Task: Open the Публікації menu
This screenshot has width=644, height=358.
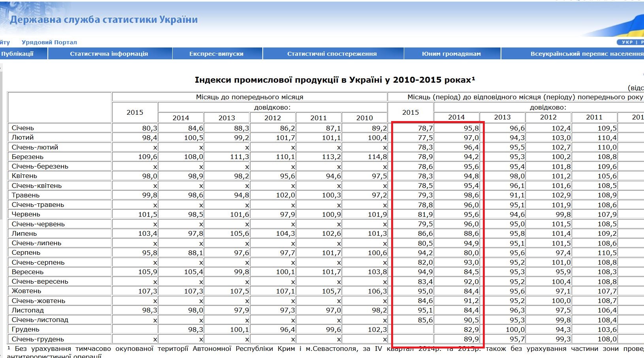Action: (x=18, y=54)
